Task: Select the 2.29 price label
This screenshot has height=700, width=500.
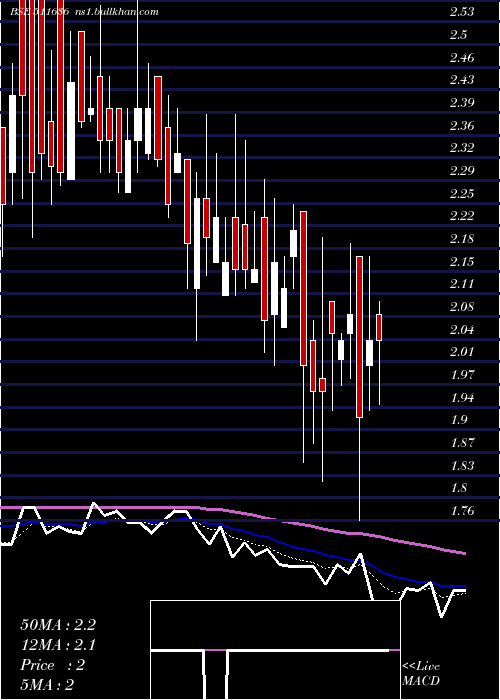Action: point(462,171)
